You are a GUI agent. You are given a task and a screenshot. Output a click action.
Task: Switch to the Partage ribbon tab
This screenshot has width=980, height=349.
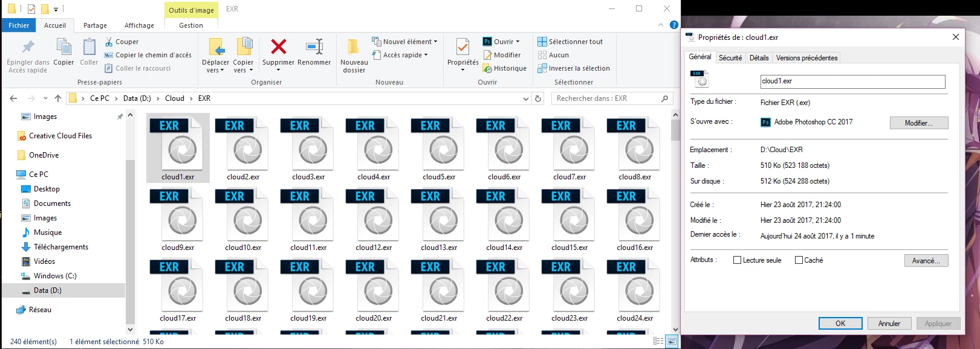(95, 25)
